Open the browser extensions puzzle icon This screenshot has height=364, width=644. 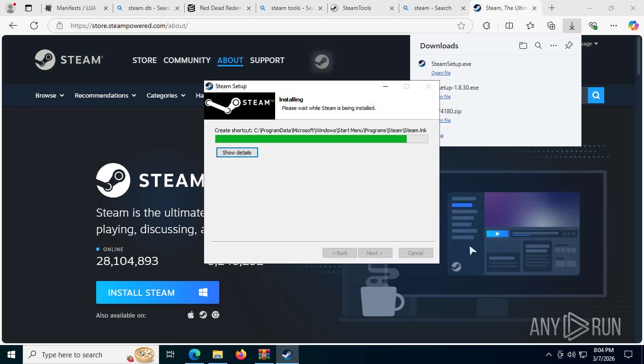coord(486,26)
